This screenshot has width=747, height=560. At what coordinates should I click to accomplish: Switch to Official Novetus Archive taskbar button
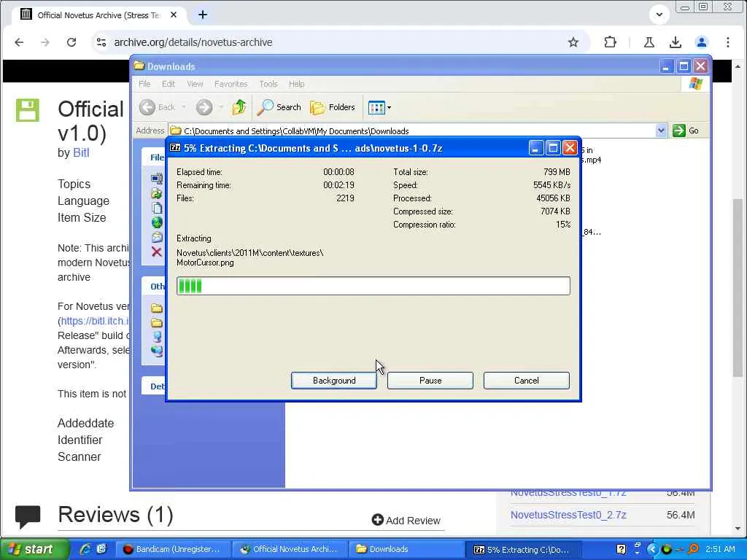pyautogui.click(x=289, y=549)
